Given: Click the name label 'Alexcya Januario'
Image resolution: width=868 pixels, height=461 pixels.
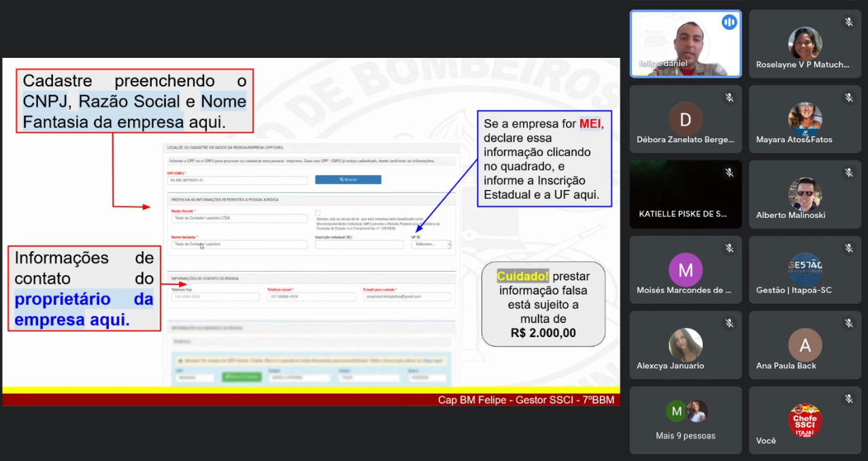Looking at the screenshot, I should [670, 366].
